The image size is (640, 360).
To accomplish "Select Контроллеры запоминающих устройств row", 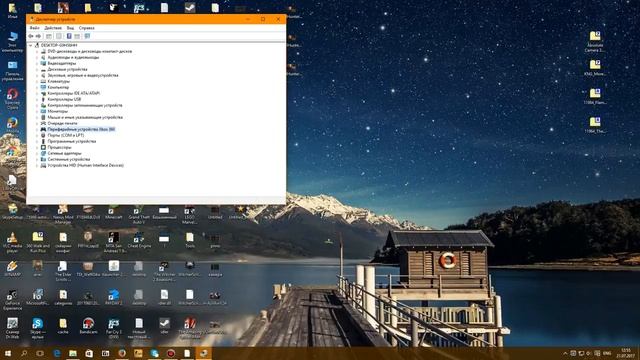I will click(x=81, y=105).
